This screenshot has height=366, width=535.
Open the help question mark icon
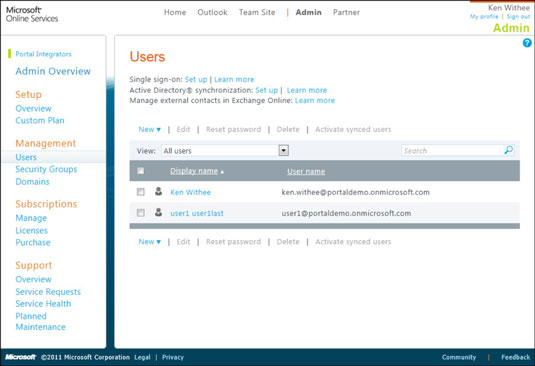click(x=527, y=43)
